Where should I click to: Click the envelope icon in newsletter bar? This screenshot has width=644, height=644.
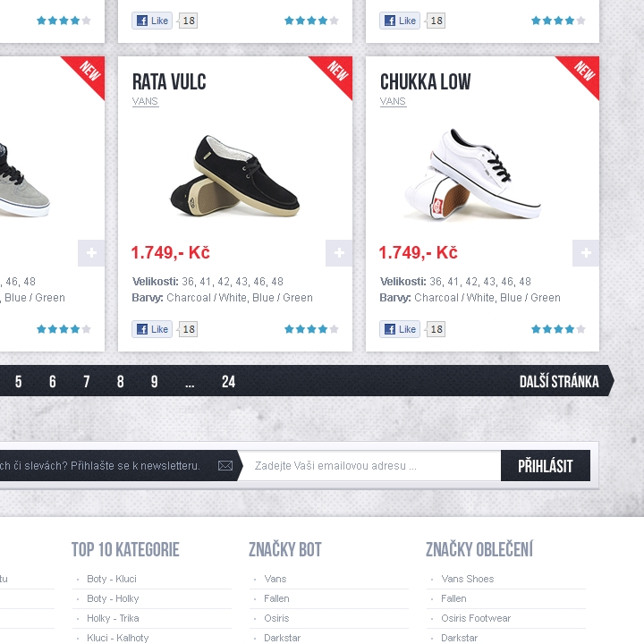225,466
